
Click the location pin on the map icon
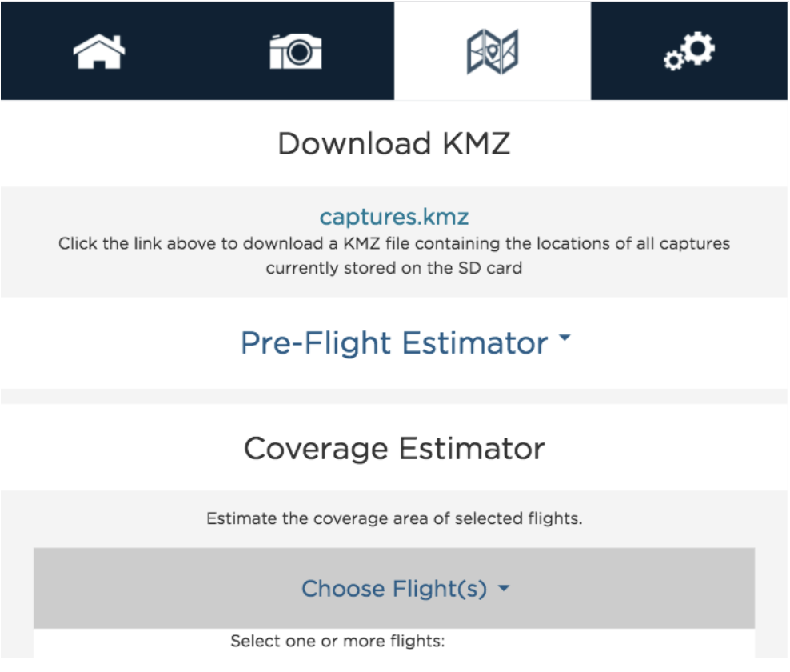(x=493, y=51)
